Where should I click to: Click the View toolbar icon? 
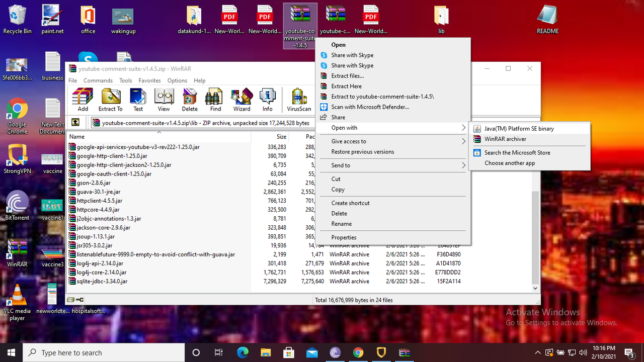(164, 100)
